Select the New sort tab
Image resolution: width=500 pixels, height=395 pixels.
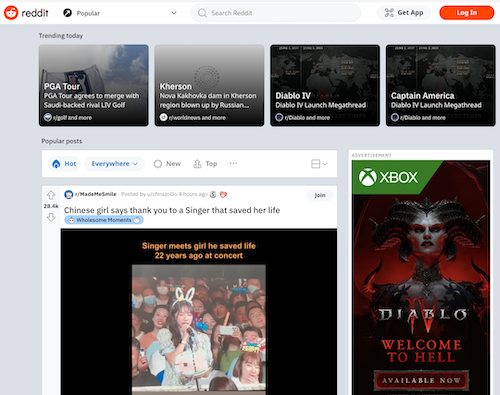click(x=167, y=164)
